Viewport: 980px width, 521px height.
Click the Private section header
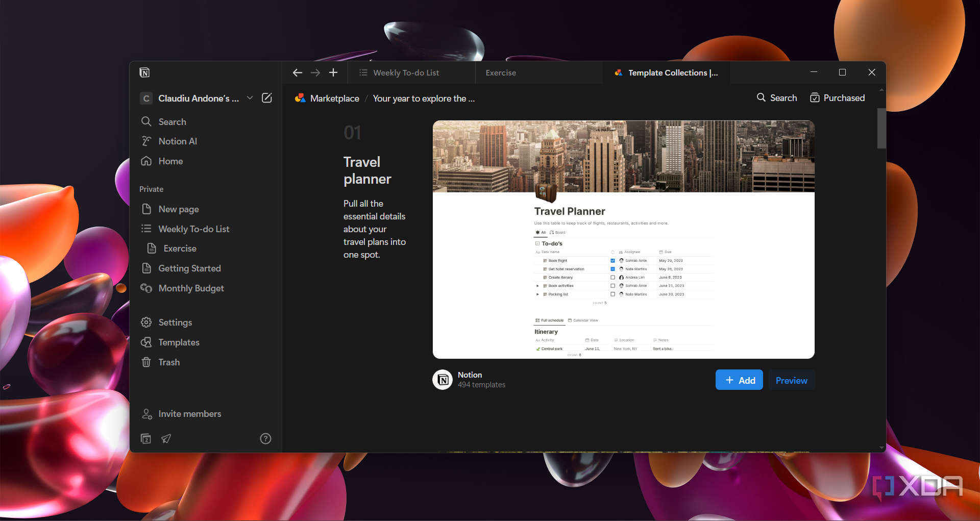coord(151,189)
